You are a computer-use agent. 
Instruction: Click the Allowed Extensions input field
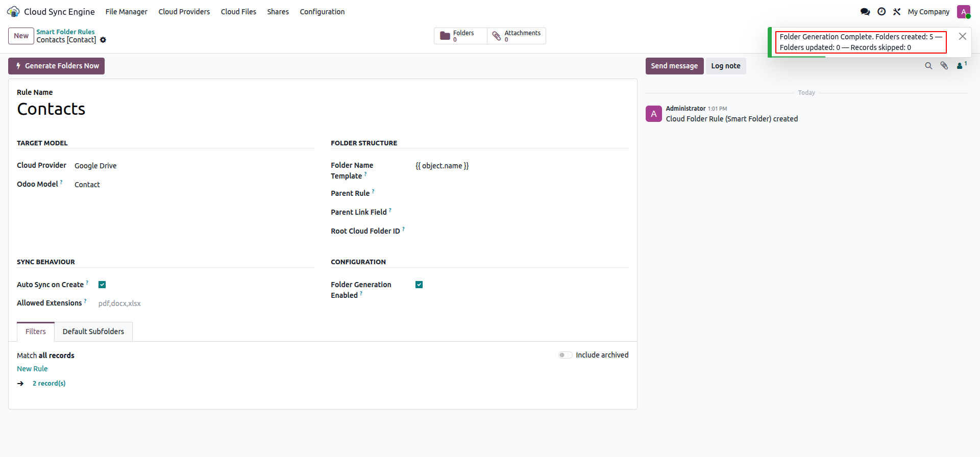pos(206,303)
